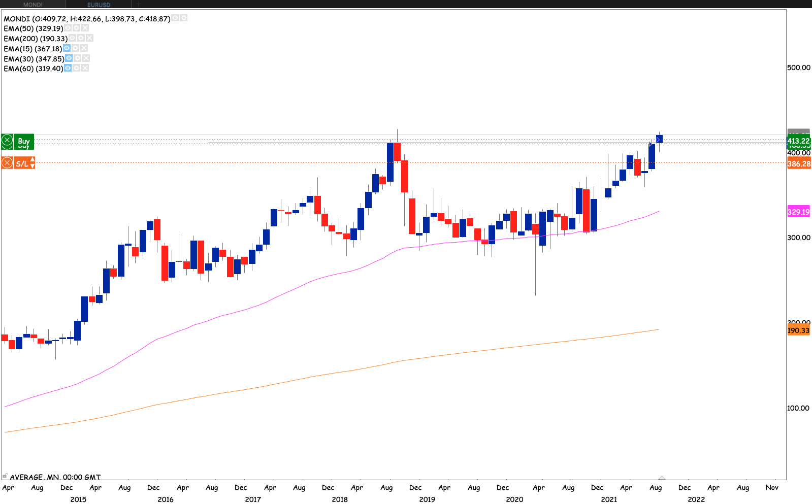The image size is (812, 504).
Task: Open settings gear for EMA(50) indicator
Action: point(76,28)
